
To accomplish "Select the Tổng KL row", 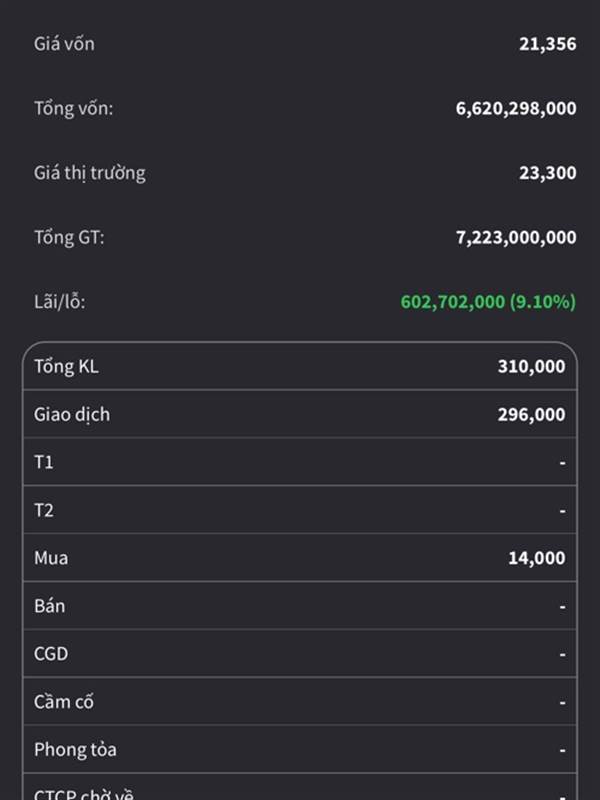I will click(x=300, y=367).
